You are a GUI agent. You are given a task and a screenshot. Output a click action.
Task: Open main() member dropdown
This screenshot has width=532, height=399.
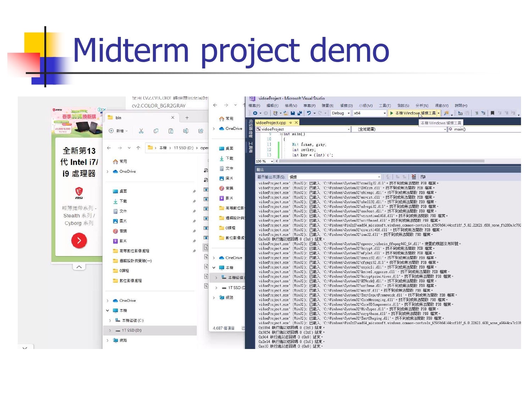(x=484, y=129)
